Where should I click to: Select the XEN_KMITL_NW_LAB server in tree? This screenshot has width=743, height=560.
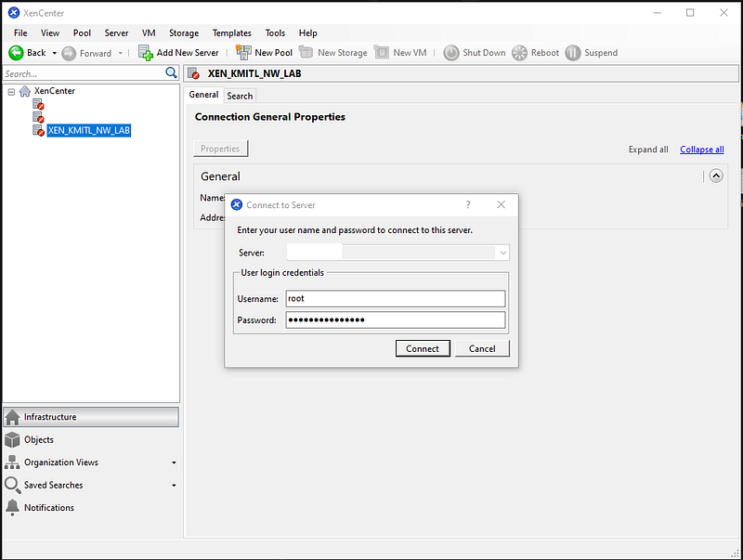tap(88, 131)
